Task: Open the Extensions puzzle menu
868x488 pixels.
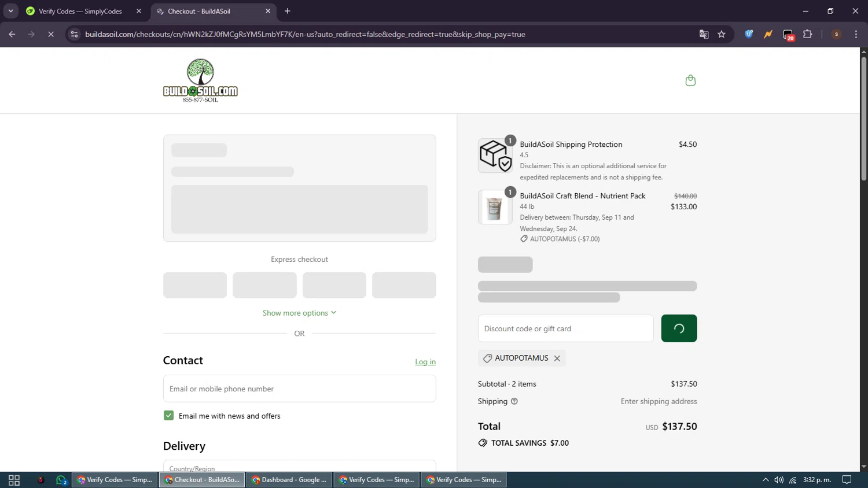Action: coord(808,34)
